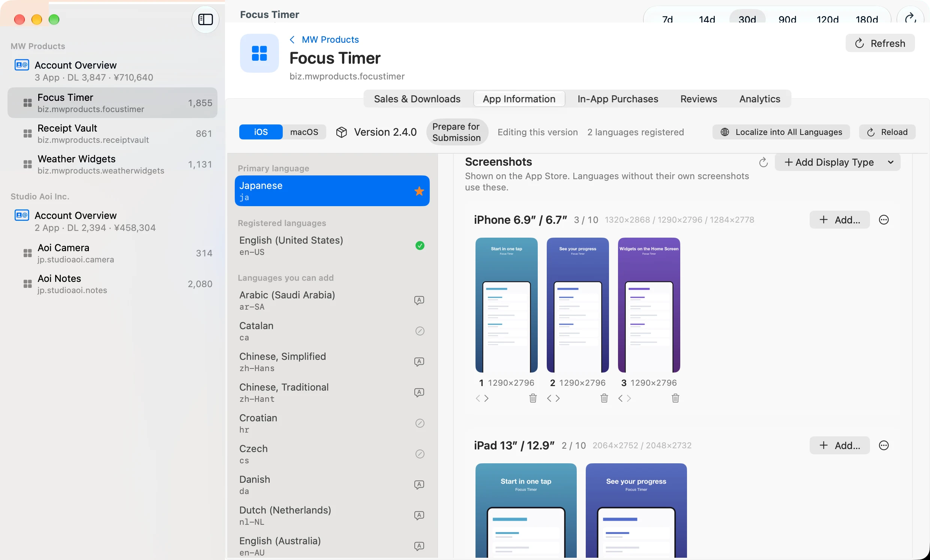Delete iPhone screenshot 1
Screen dimensions: 930x560
[533, 398]
